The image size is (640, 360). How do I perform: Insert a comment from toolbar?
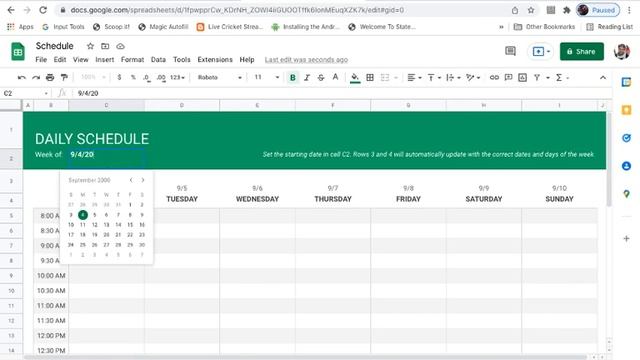(508, 77)
